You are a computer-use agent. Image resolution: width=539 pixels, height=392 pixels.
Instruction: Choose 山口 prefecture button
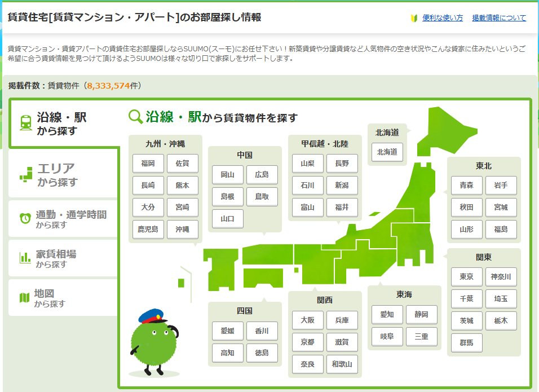point(228,219)
